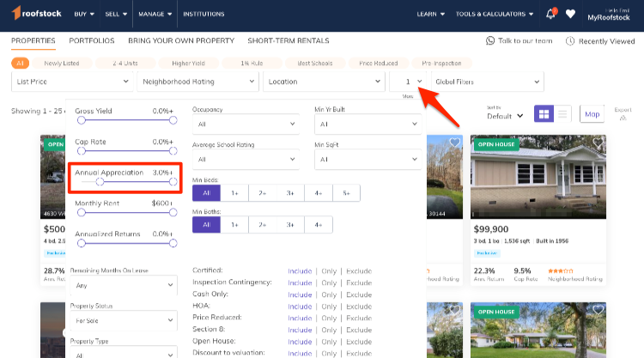Image resolution: width=644 pixels, height=358 pixels.
Task: Select the 2-4 Units chip
Action: [x=125, y=64]
